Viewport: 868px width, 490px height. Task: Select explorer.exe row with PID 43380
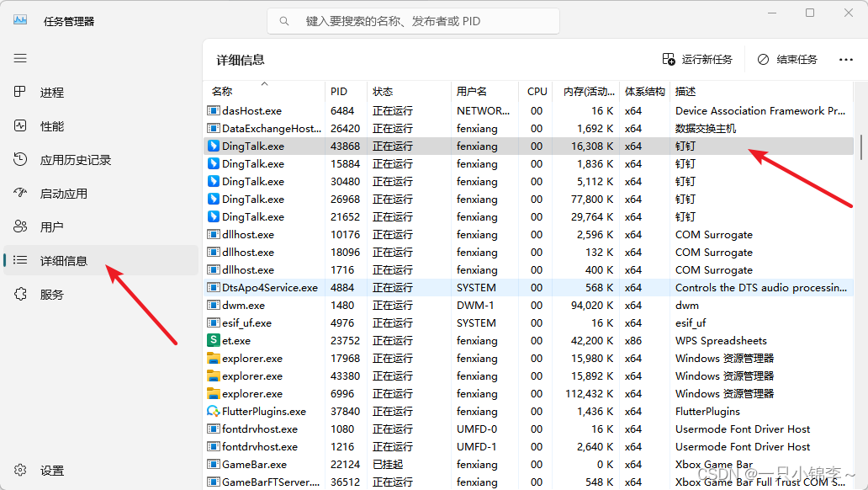click(529, 376)
